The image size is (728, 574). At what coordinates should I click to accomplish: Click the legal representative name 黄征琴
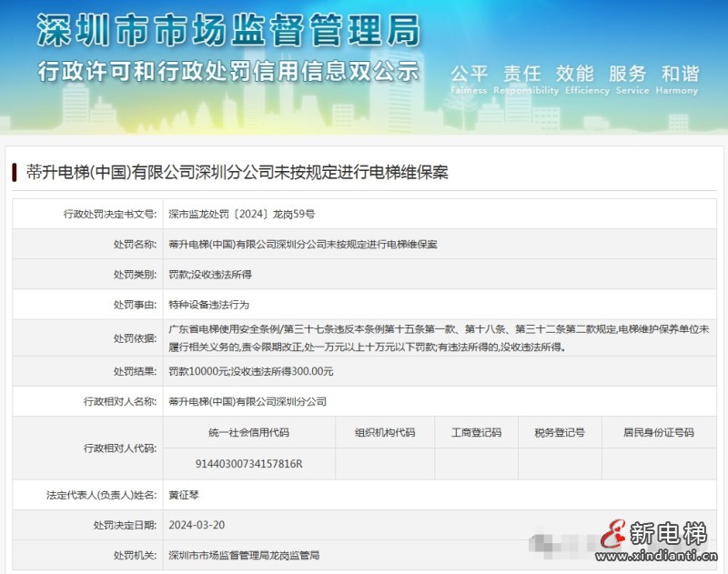182,496
